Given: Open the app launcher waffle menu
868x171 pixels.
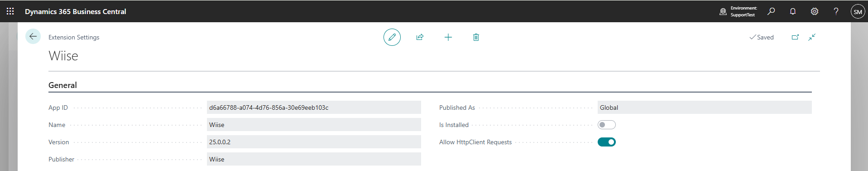Looking at the screenshot, I should 10,11.
